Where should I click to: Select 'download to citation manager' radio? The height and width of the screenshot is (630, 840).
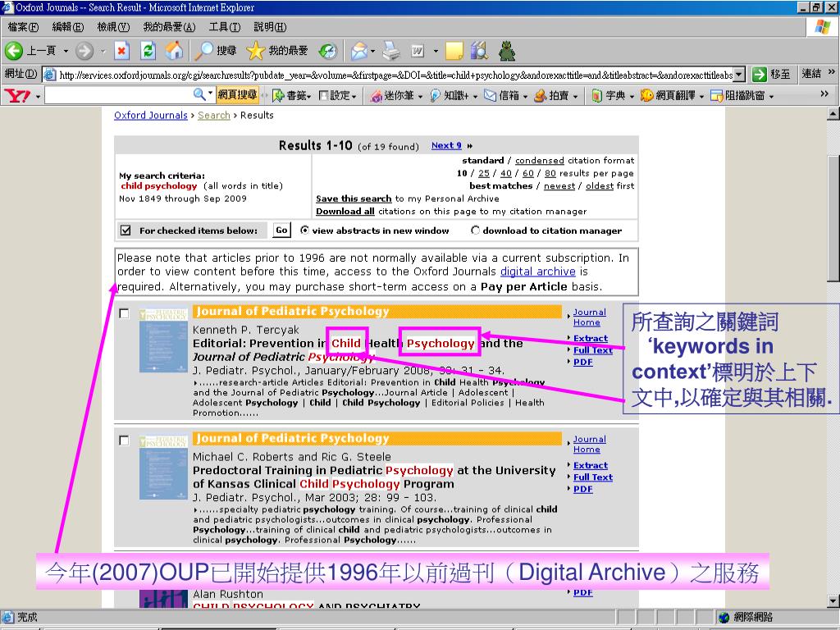click(475, 231)
